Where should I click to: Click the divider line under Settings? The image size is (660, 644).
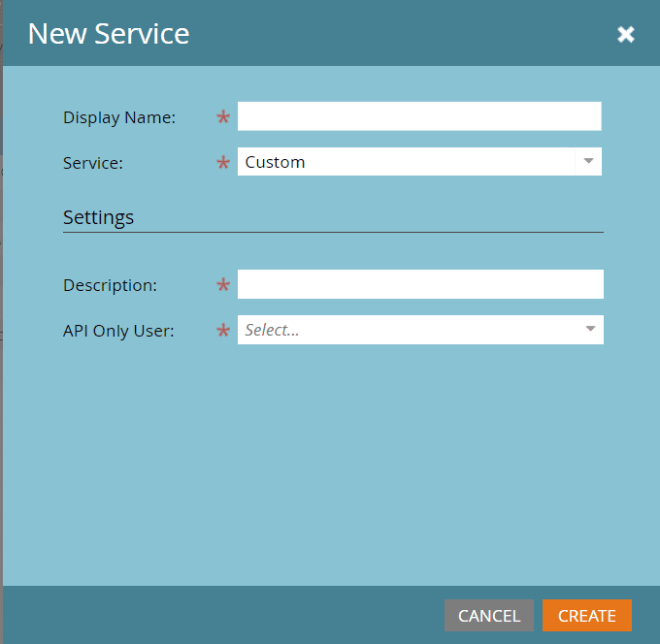tap(333, 233)
